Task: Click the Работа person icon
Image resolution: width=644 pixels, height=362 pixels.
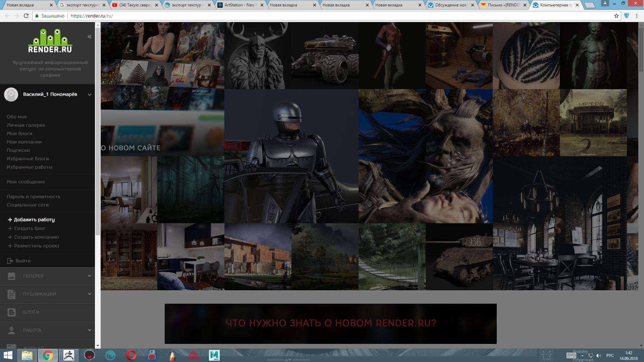Action: pos(11,330)
